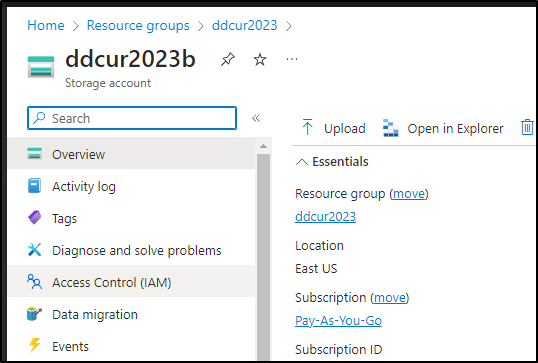
Task: Click the Overview menu icon
Action: 34,154
